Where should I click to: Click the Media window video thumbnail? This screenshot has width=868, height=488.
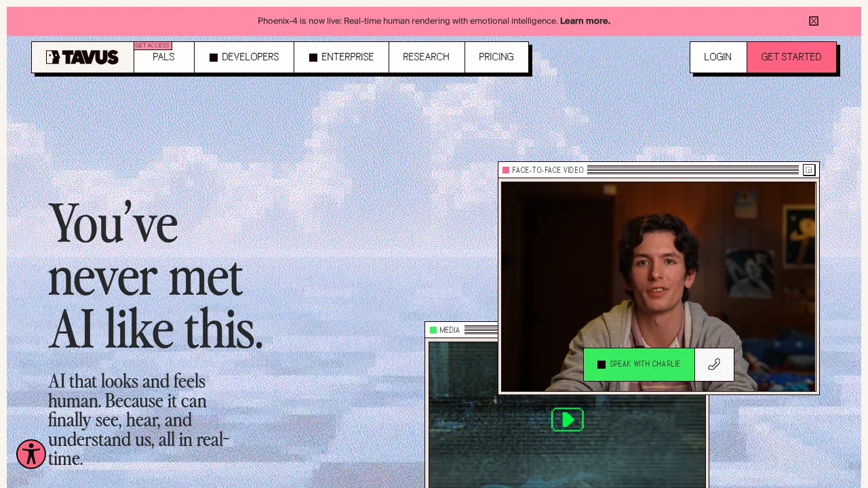[567, 420]
